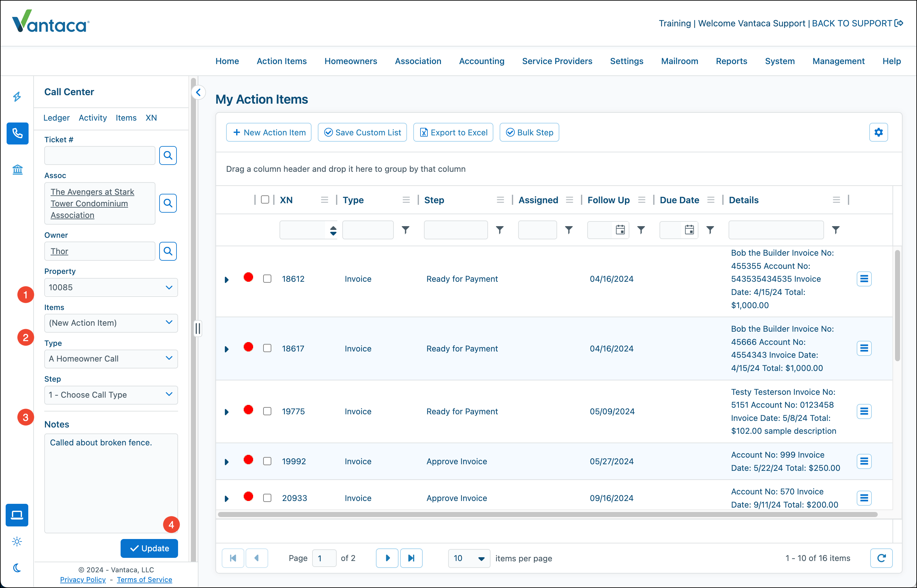The width and height of the screenshot is (917, 588).
Task: Switch to the Ledger tab
Action: click(x=57, y=118)
